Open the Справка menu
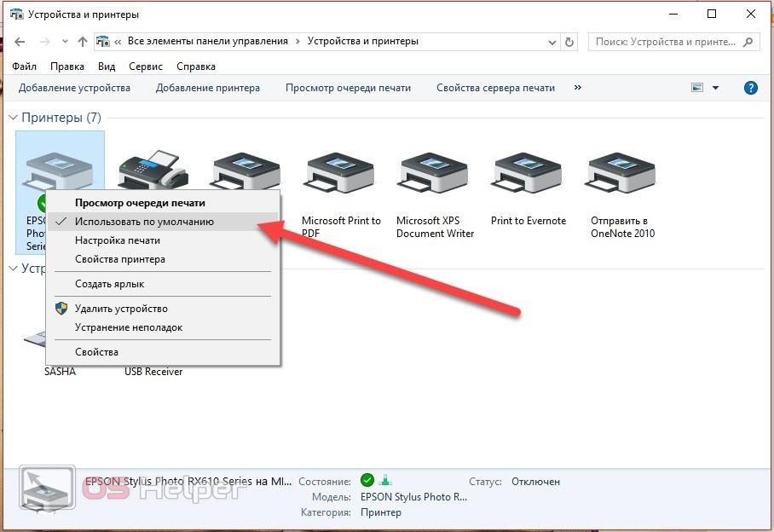 tap(196, 66)
